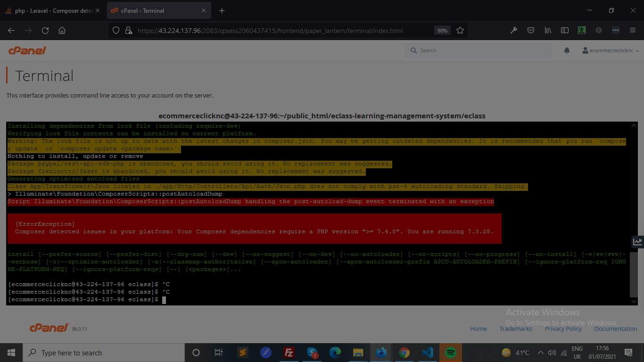Bookmark this page with the star icon

[460, 31]
